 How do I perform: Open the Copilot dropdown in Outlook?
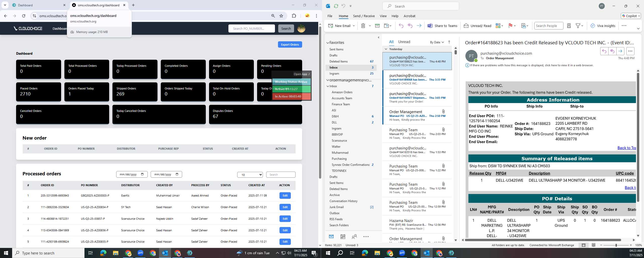(631, 16)
